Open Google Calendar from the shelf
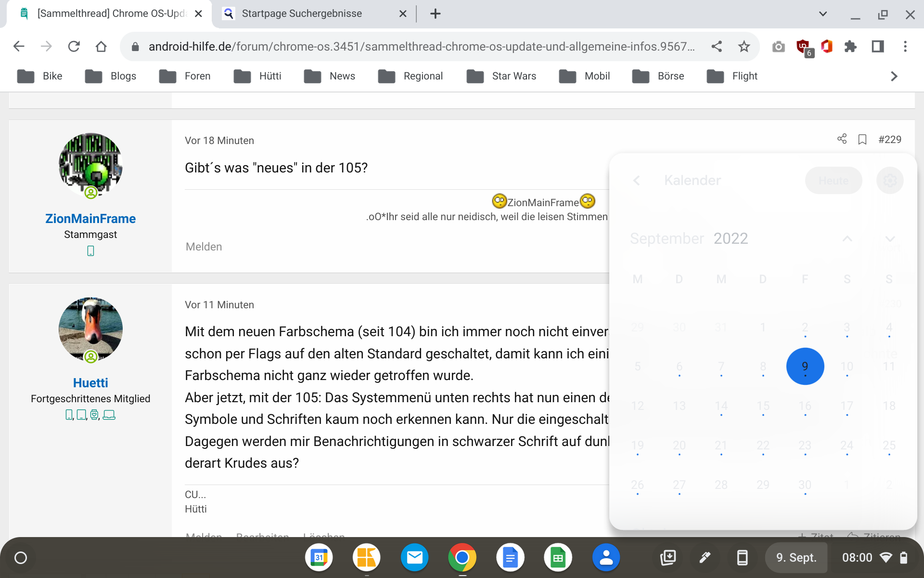 click(319, 558)
